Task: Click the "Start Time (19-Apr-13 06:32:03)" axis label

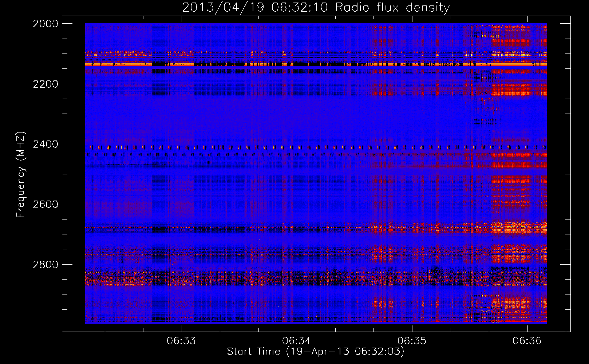Action: pos(316,352)
